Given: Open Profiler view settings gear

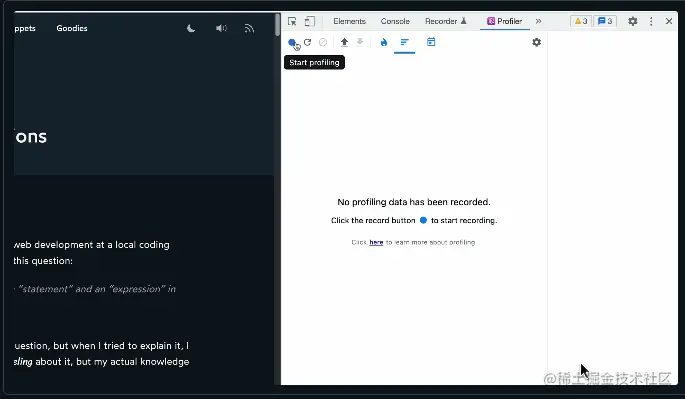Looking at the screenshot, I should tap(536, 42).
